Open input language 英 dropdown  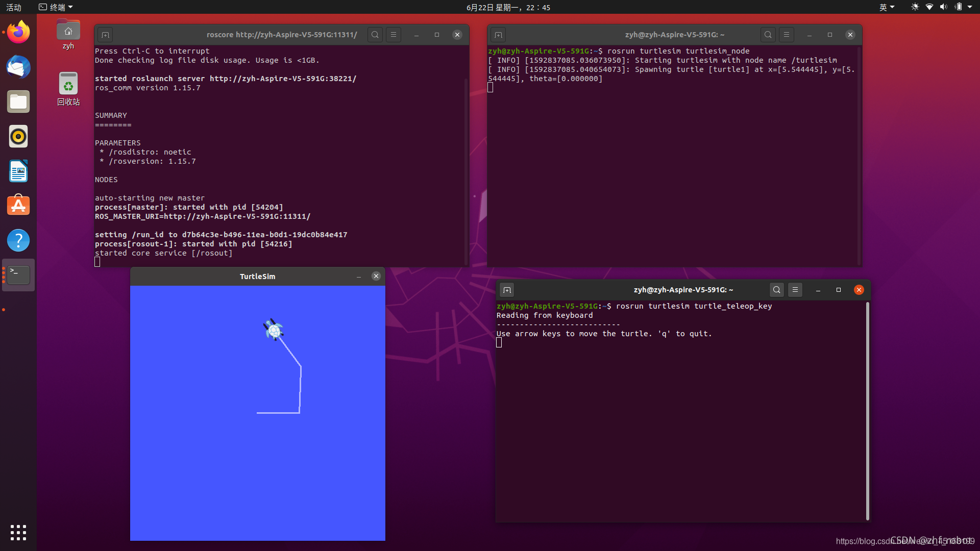(x=887, y=7)
